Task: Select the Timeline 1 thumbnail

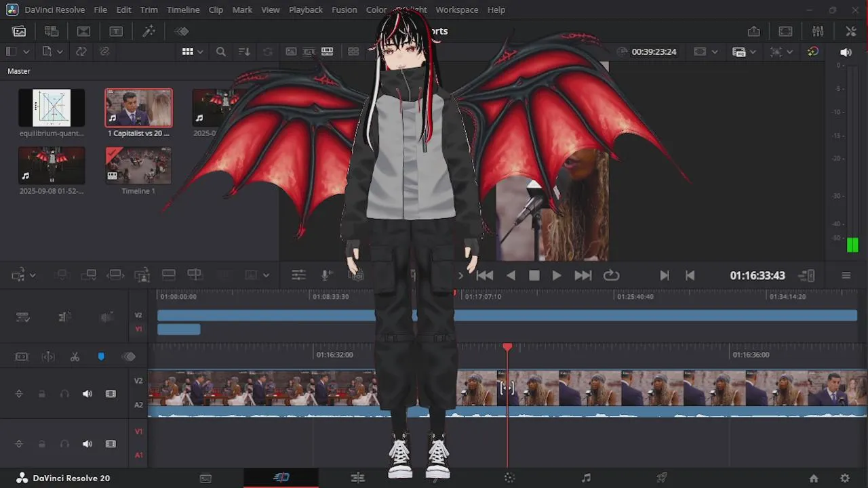Action: pos(138,166)
